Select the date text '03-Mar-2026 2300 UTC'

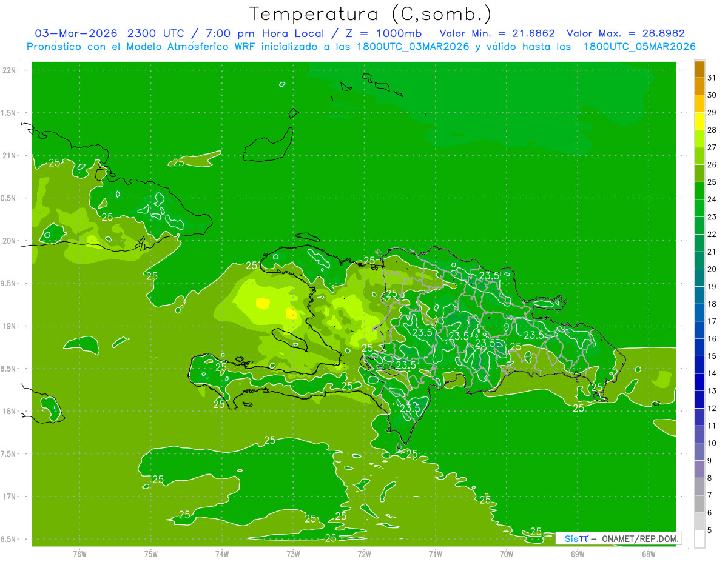tap(109, 33)
